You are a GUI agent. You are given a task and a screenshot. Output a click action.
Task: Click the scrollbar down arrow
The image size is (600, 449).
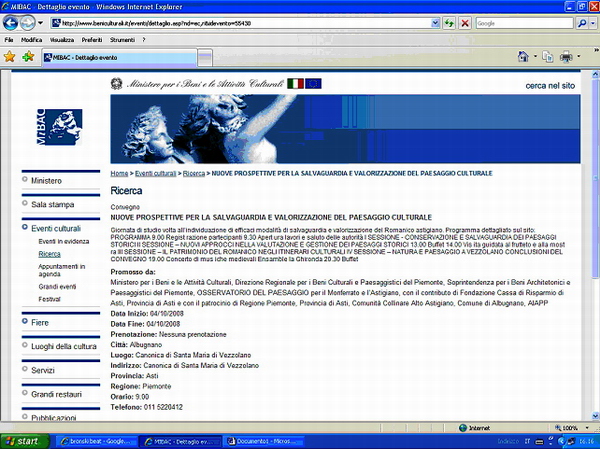click(x=596, y=416)
